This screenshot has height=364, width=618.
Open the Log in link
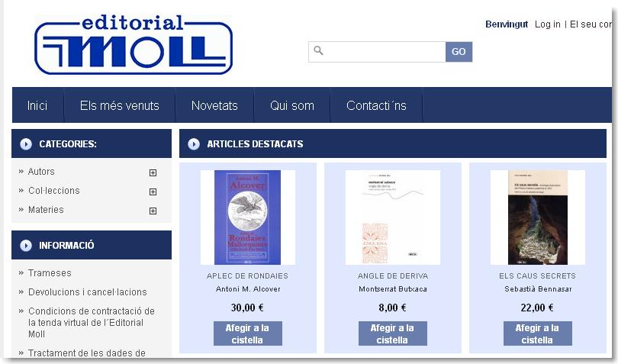[x=548, y=24]
